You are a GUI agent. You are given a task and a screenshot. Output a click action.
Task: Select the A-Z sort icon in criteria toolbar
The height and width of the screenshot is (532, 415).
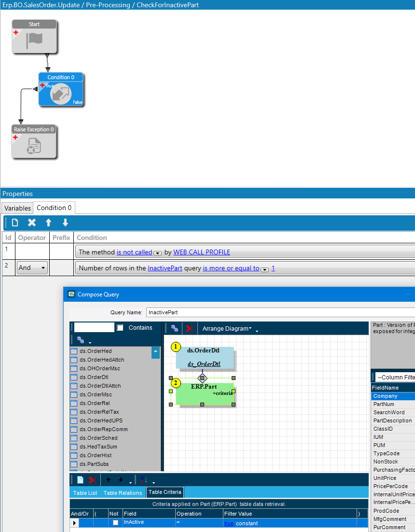[x=143, y=479]
